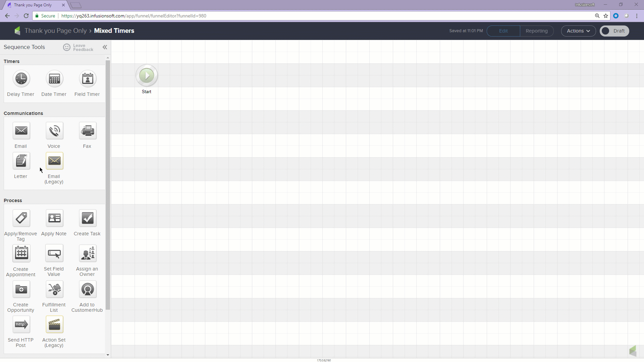The height and width of the screenshot is (362, 644).
Task: Open the Leave Feedback link
Action: pos(78,47)
